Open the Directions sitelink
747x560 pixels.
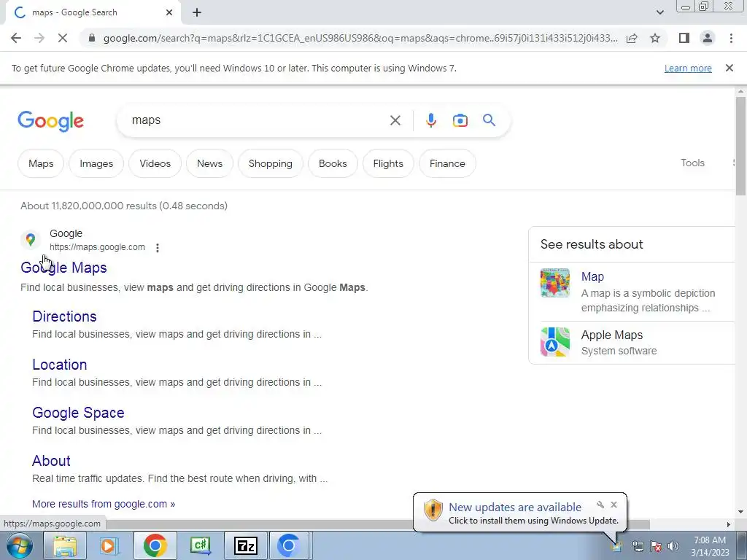pyautogui.click(x=64, y=316)
